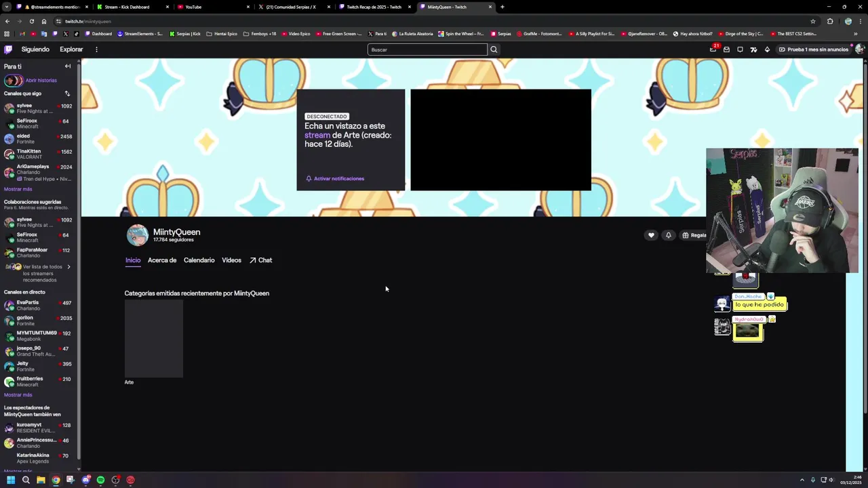Open the offline black video player
This screenshot has width=868, height=488.
point(500,140)
